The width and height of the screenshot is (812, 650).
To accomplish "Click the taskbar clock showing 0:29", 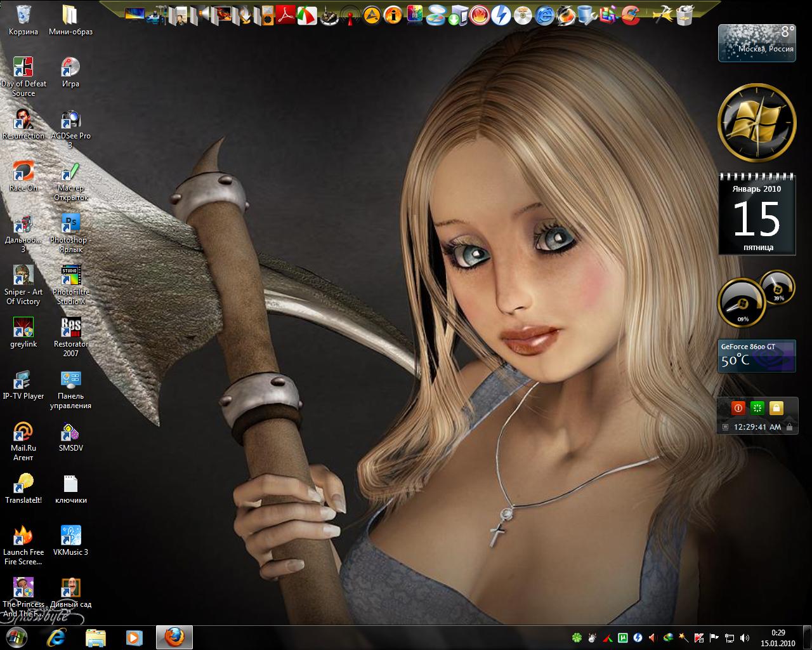I will pyautogui.click(x=778, y=638).
